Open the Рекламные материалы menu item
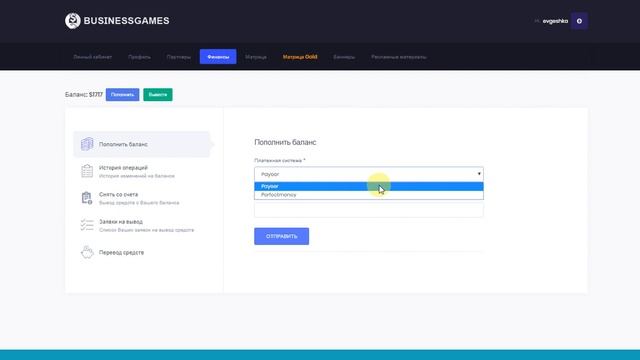640x360 pixels. pyautogui.click(x=399, y=57)
